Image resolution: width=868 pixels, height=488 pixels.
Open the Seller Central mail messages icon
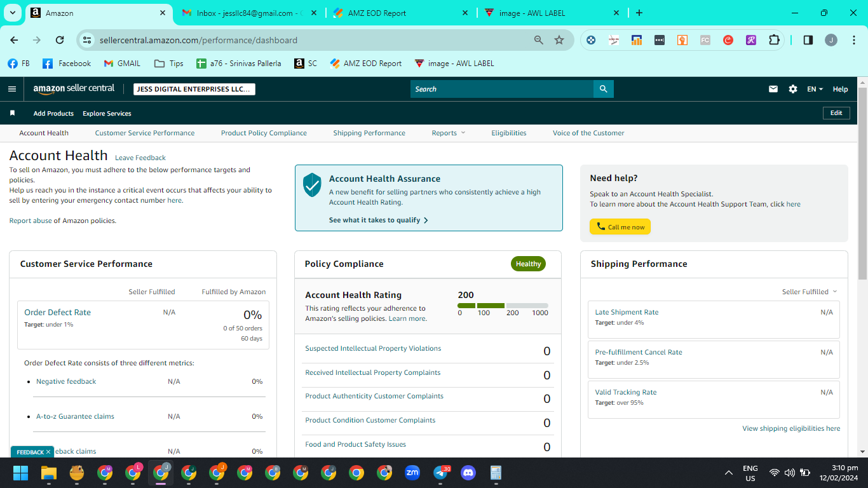click(773, 89)
